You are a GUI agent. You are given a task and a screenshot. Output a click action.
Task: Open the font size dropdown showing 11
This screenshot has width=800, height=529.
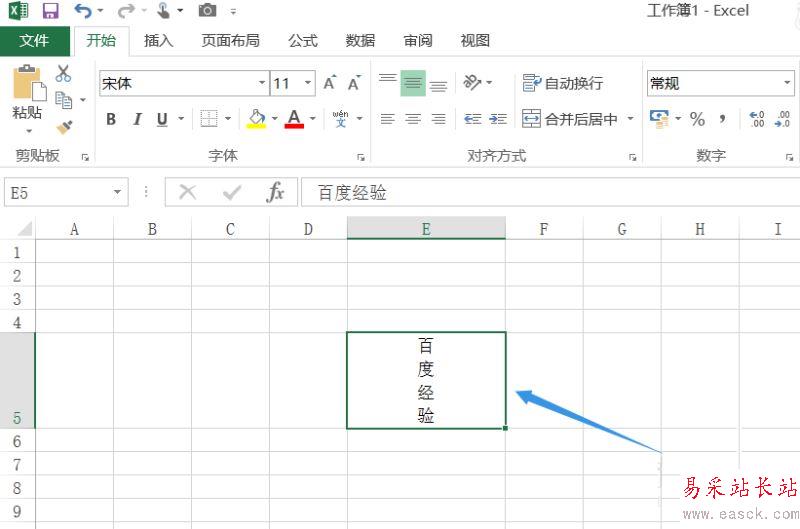(x=308, y=83)
